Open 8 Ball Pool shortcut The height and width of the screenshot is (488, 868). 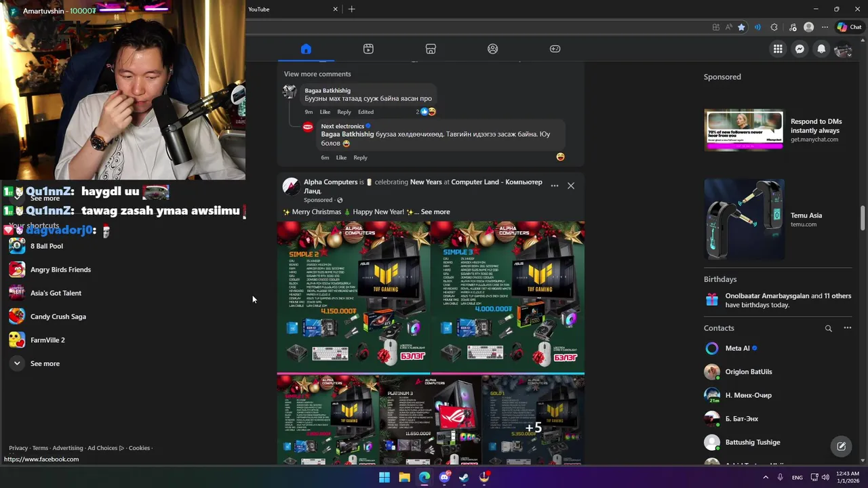(47, 246)
